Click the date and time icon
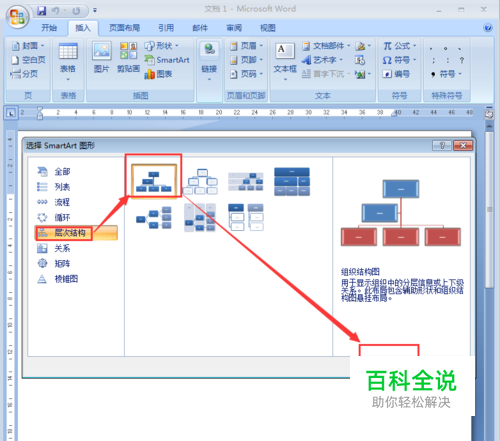Viewport: 500px width, 441px height. (x=360, y=60)
